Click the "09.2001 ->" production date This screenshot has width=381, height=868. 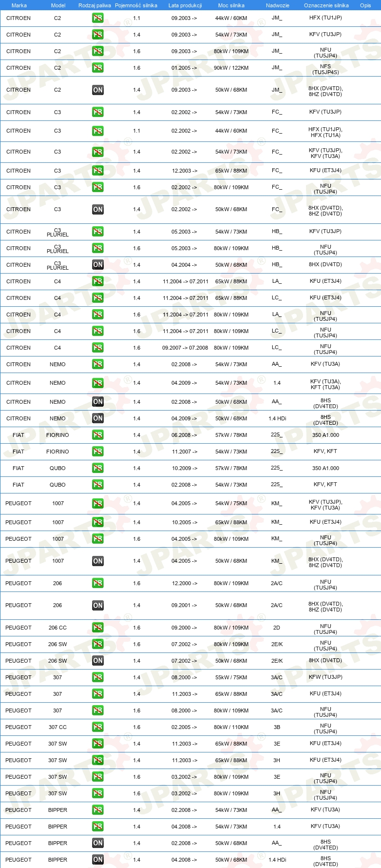click(184, 605)
